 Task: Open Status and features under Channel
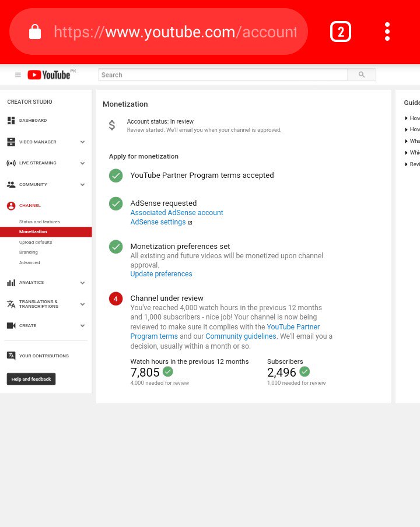(x=39, y=222)
